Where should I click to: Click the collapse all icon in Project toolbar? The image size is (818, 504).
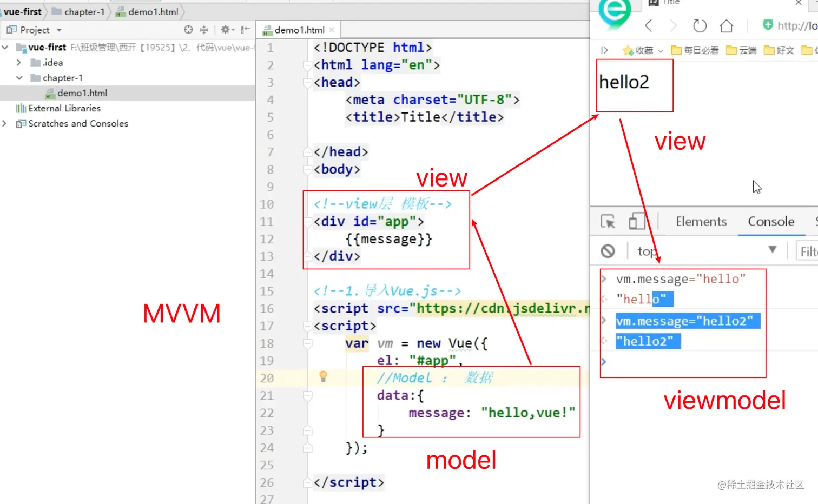tap(204, 30)
